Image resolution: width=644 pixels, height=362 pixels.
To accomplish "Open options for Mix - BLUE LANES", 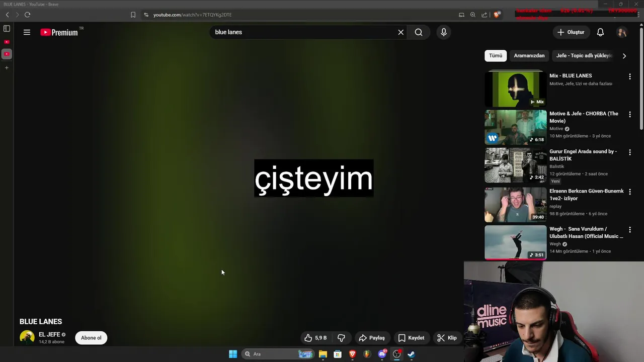I will point(629,76).
